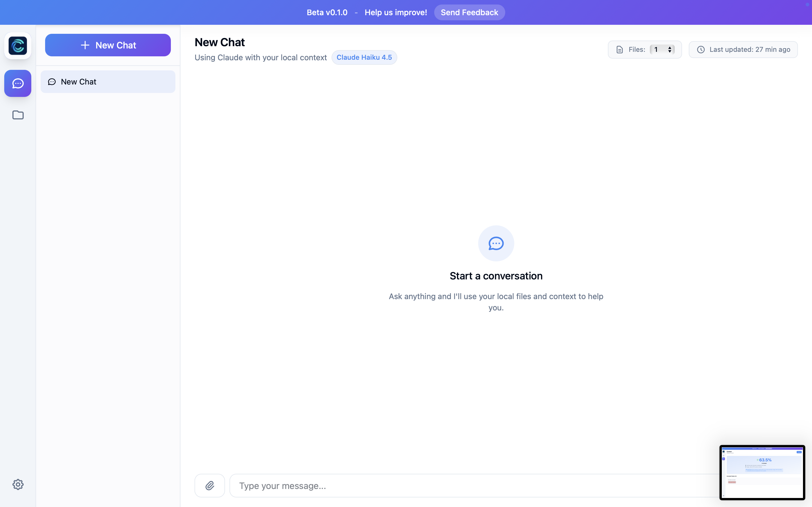Click the central speech bubble illustration

pos(496,243)
